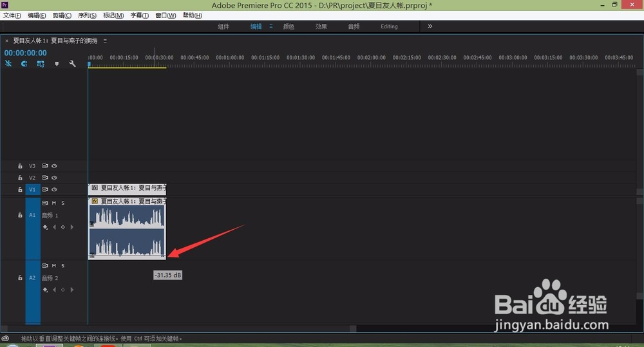Open the 字幕(T) menu
This screenshot has height=347, width=644.
[140, 15]
